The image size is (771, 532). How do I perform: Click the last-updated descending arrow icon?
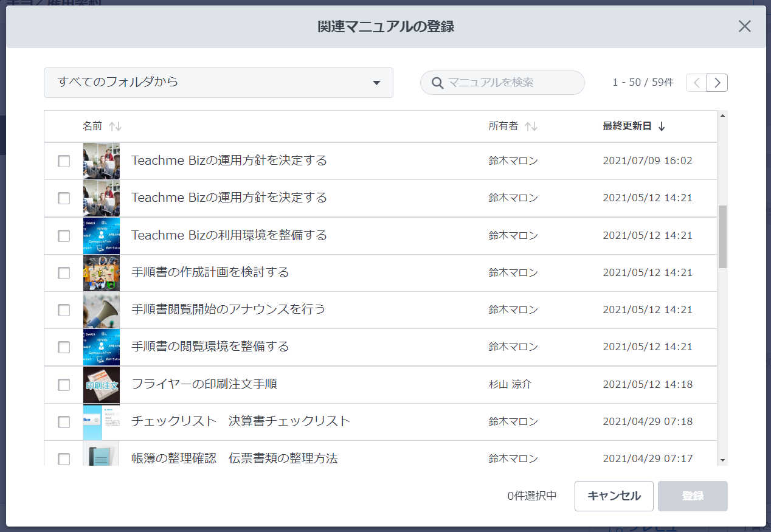[662, 126]
